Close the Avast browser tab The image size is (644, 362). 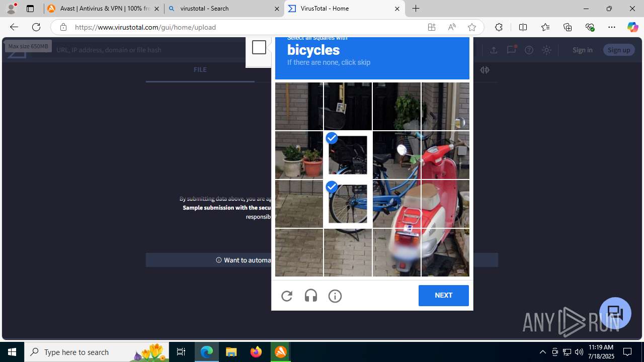coord(156,9)
